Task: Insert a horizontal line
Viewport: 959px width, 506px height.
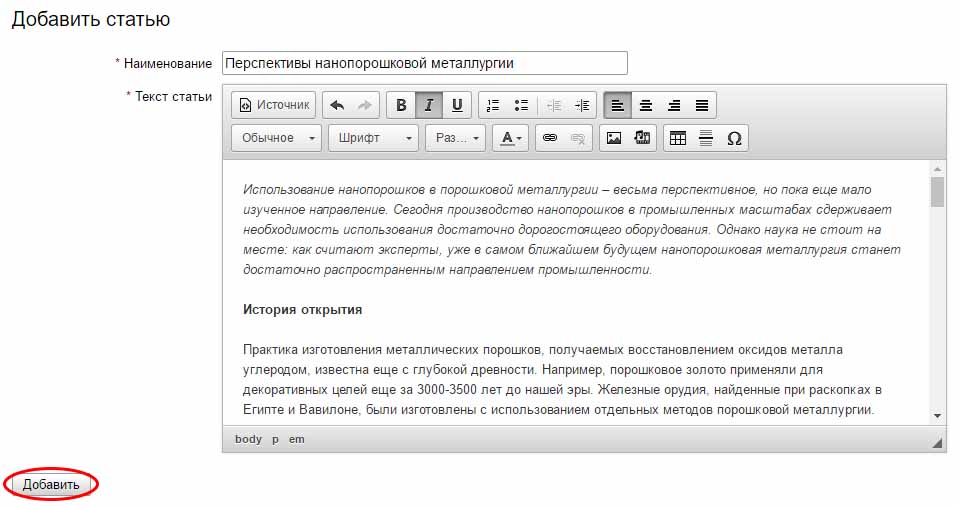Action: point(706,138)
